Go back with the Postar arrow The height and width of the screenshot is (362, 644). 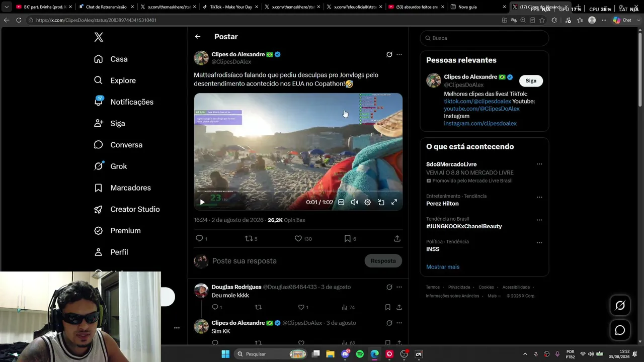[x=198, y=37]
